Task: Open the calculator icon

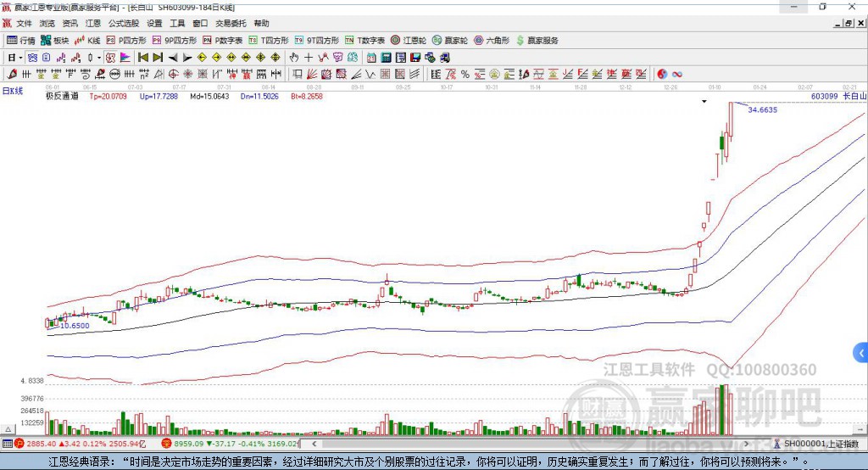Action: click(386, 58)
